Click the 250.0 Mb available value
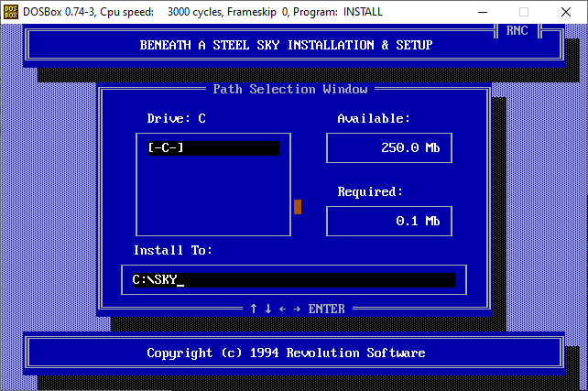Screen dimensions: 588x391 (x=410, y=147)
